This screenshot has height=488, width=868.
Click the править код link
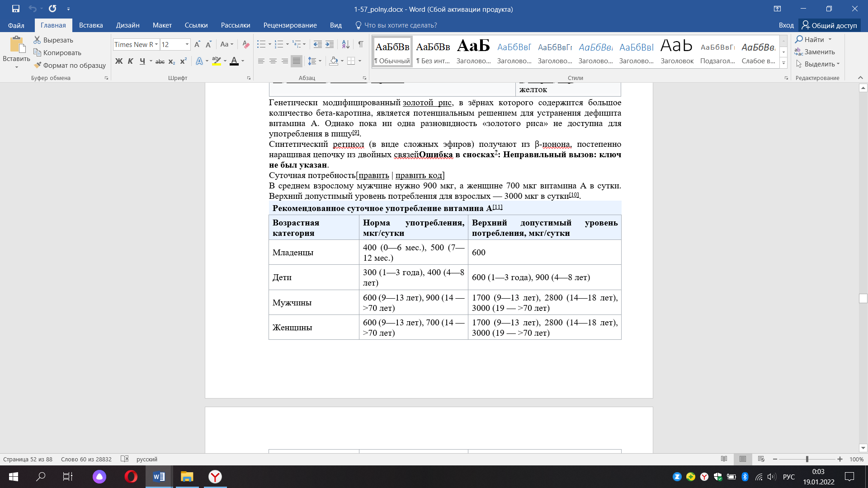419,175
